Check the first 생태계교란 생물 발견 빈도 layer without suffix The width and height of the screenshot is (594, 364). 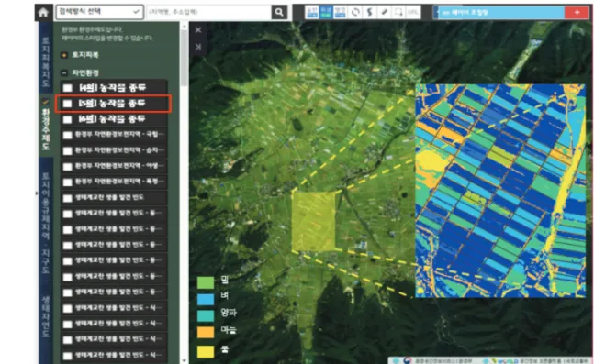(68, 198)
